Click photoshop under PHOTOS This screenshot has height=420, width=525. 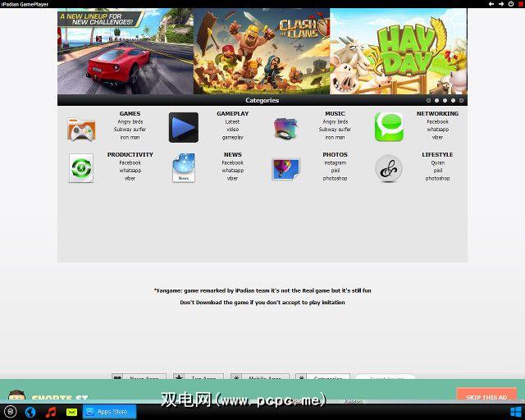click(x=336, y=178)
